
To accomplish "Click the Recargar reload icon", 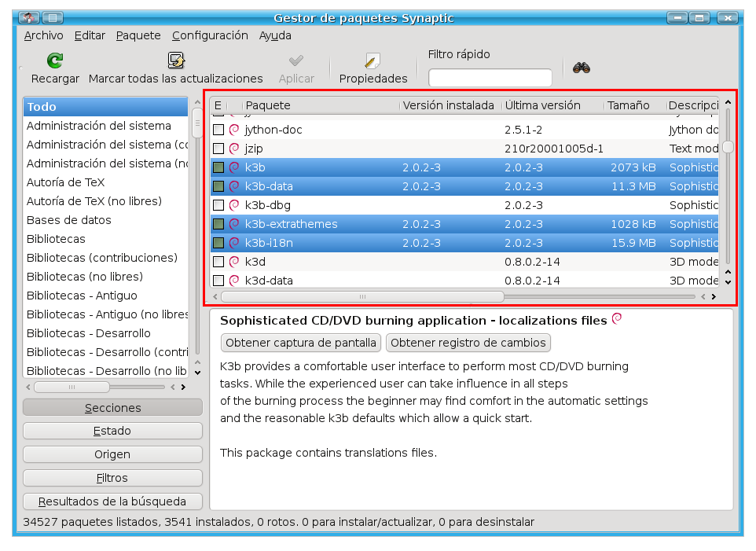I will 55,61.
